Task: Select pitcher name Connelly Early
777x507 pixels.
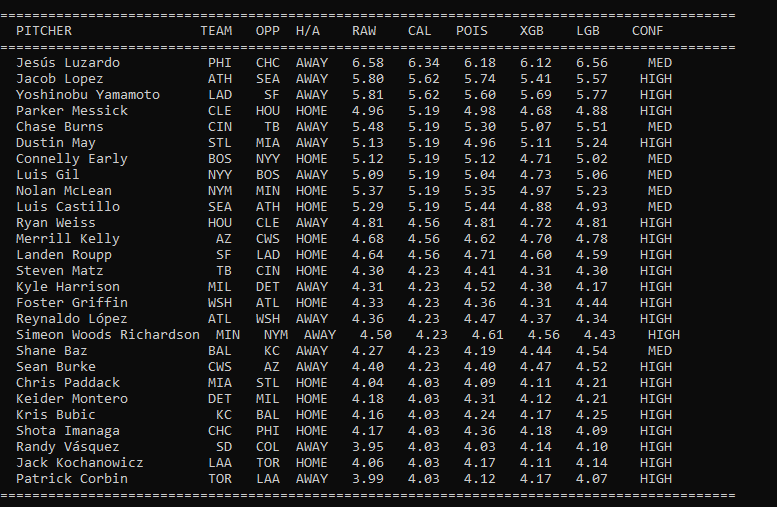Action: tap(72, 159)
